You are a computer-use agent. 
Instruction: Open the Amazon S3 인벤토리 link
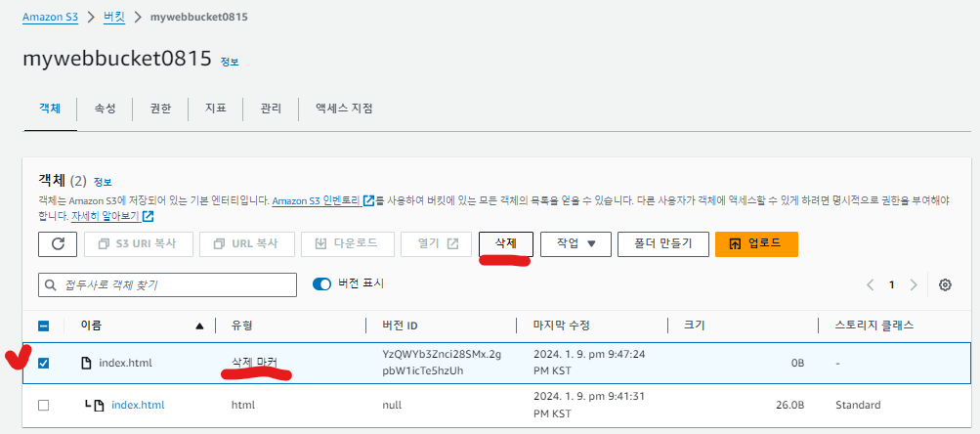[323, 201]
